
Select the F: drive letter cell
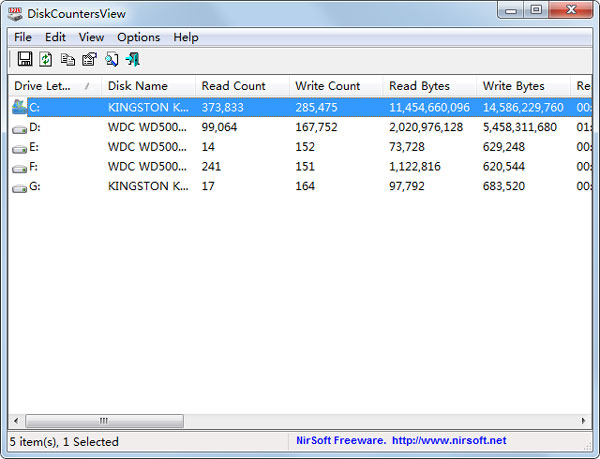coord(34,166)
